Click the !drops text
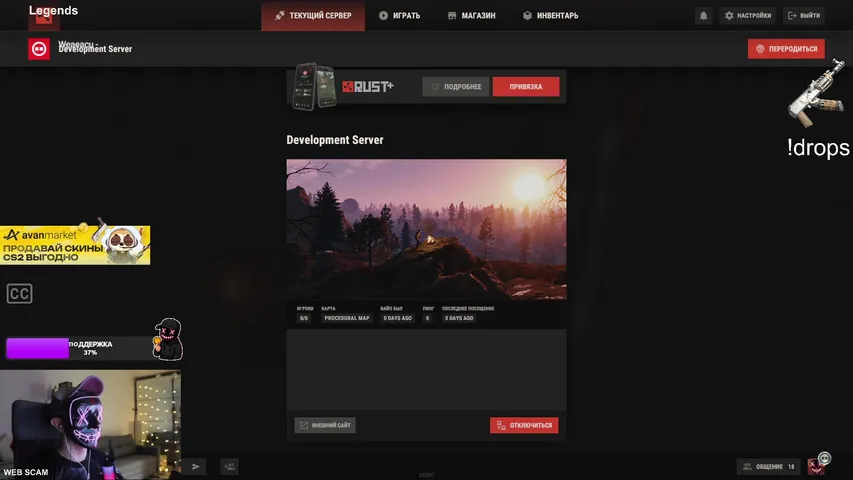This screenshot has height=480, width=853. 818,147
